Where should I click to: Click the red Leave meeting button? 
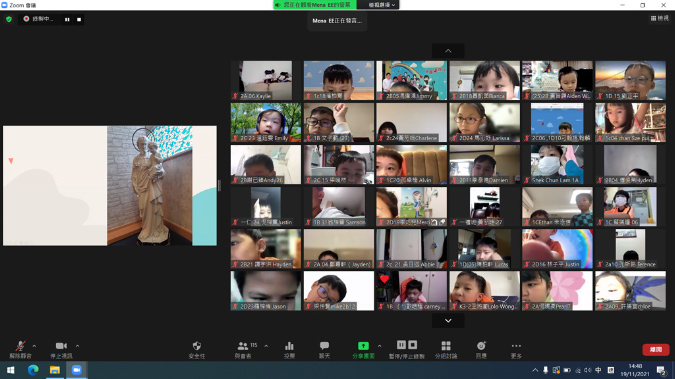pyautogui.click(x=656, y=349)
